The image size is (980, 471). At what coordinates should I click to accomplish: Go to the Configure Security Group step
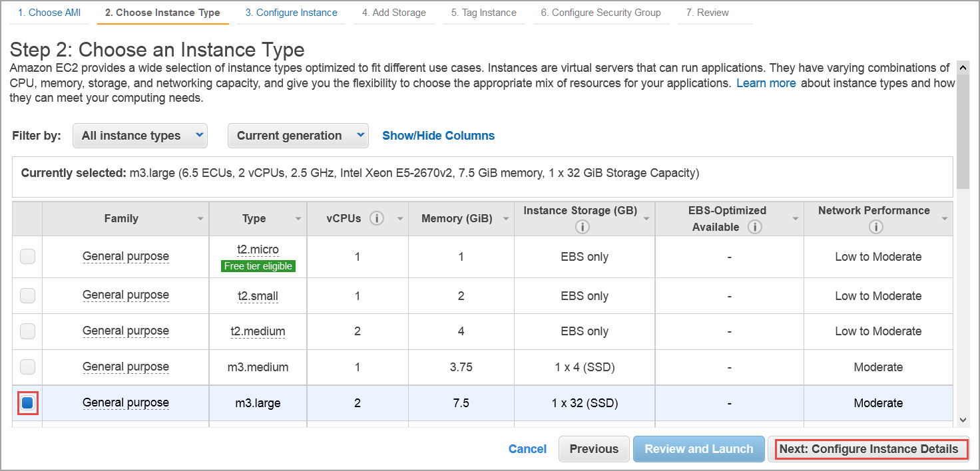point(601,12)
